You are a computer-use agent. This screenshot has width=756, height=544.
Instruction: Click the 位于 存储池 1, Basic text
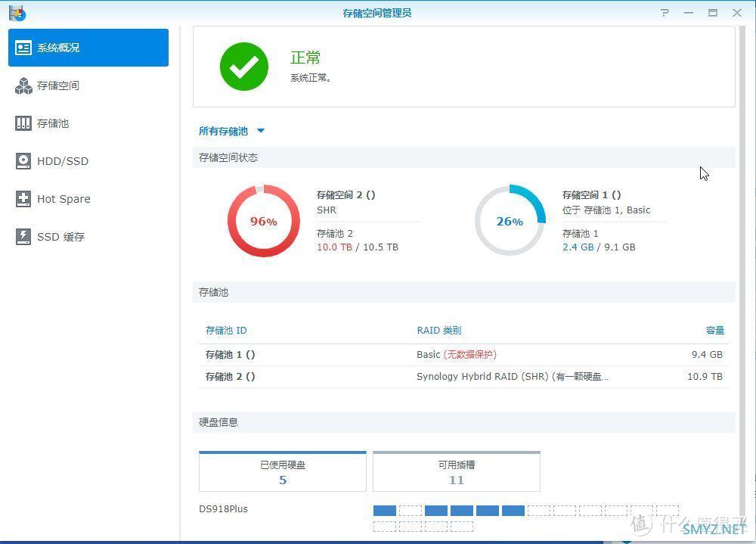point(606,210)
